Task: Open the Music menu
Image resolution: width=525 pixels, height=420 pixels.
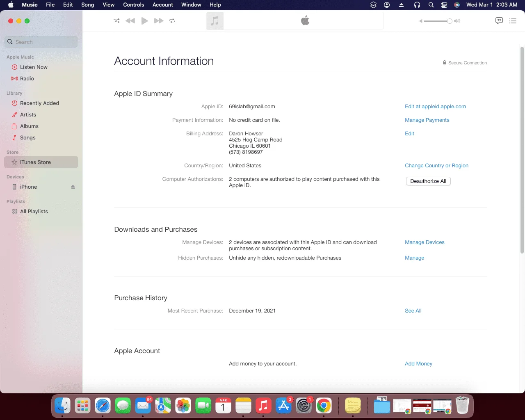Action: (30, 5)
